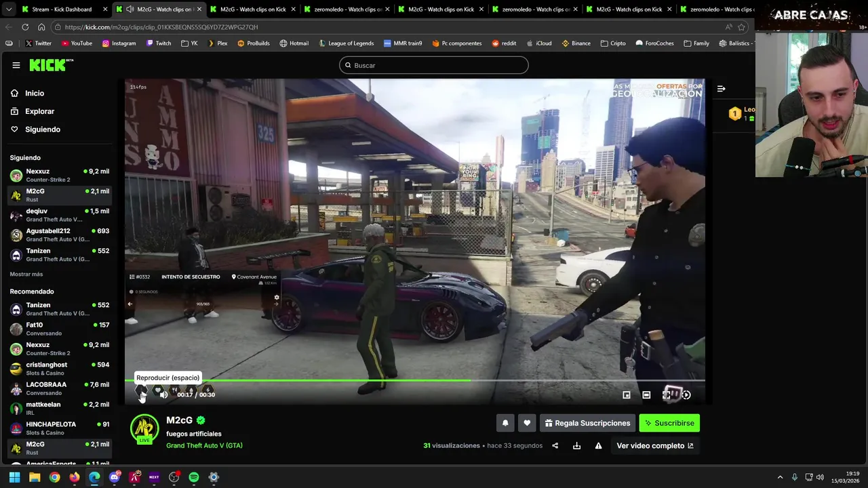The height and width of the screenshot is (488, 868).
Task: Show hidden system tray icons chevron
Action: coord(780,477)
